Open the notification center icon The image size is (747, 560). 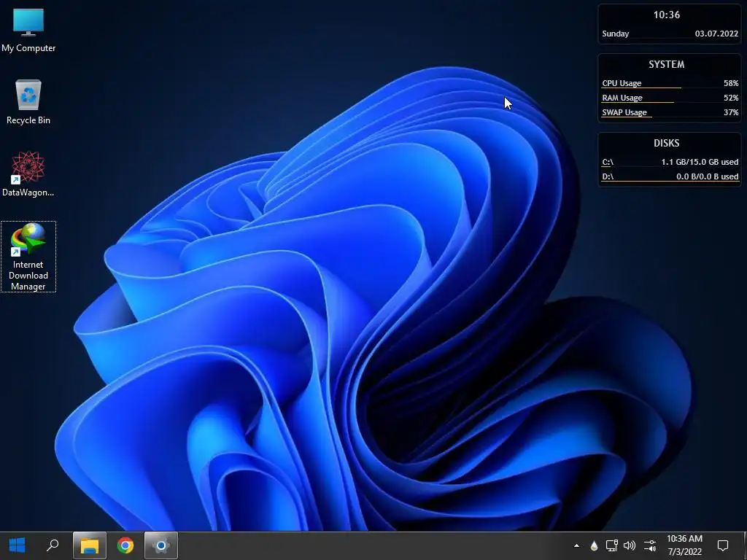coord(723,545)
